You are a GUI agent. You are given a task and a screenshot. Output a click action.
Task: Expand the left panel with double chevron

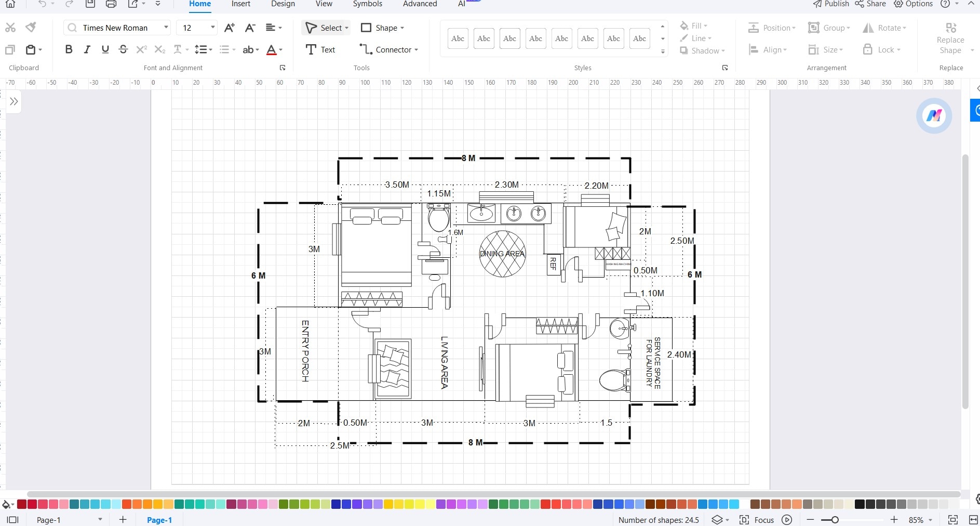coord(14,101)
